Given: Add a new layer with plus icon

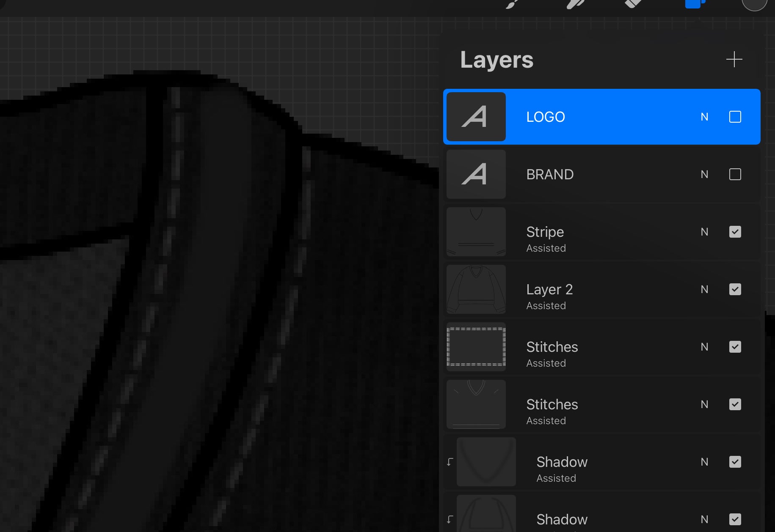Looking at the screenshot, I should click(734, 60).
